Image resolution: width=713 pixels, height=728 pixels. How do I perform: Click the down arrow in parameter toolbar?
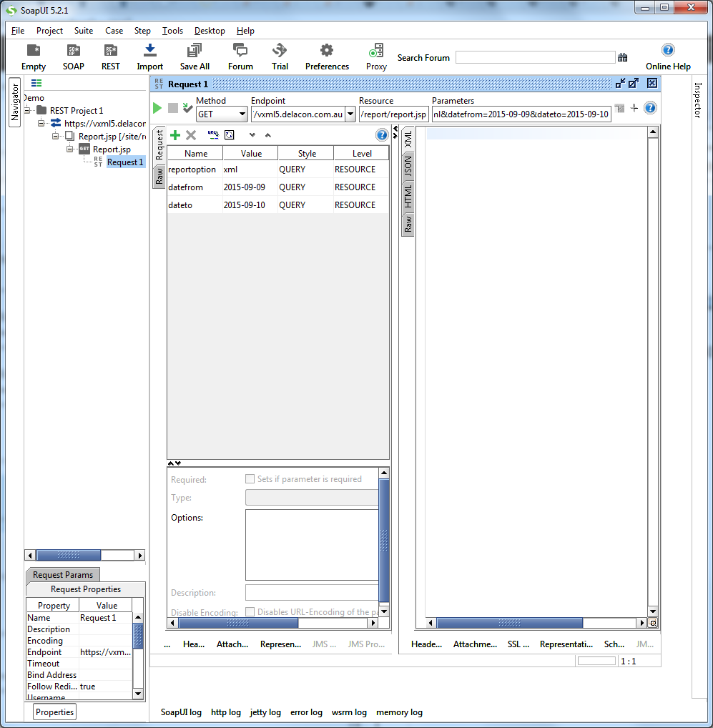pos(252,135)
